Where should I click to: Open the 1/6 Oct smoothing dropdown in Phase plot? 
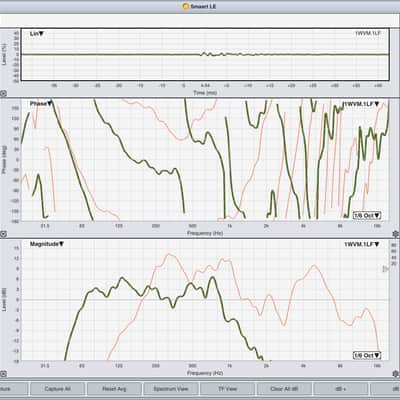(367, 216)
